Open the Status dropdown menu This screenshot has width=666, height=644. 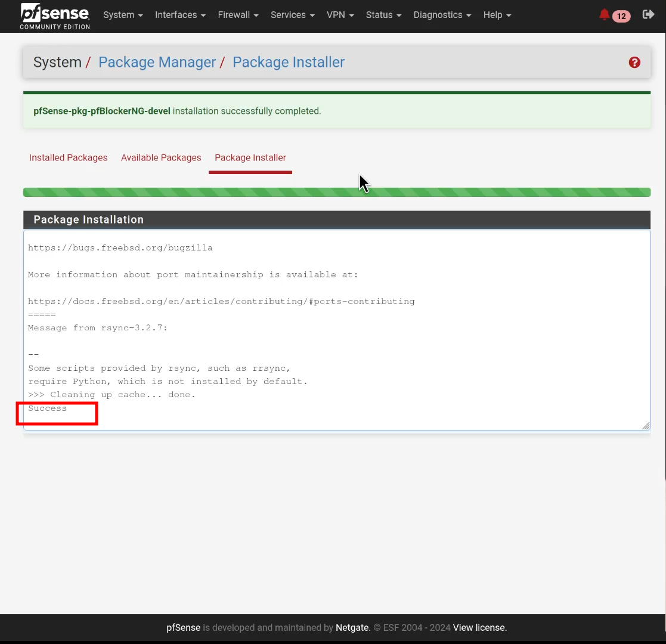pyautogui.click(x=383, y=15)
